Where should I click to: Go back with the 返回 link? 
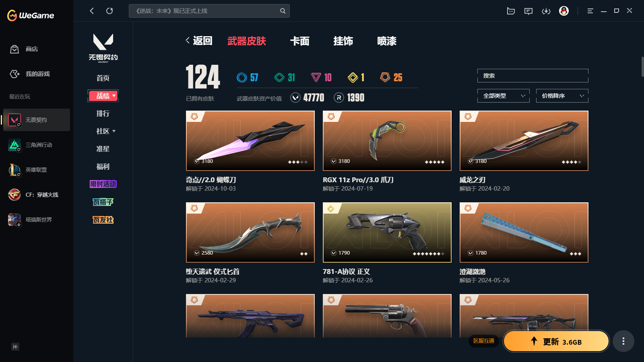199,41
